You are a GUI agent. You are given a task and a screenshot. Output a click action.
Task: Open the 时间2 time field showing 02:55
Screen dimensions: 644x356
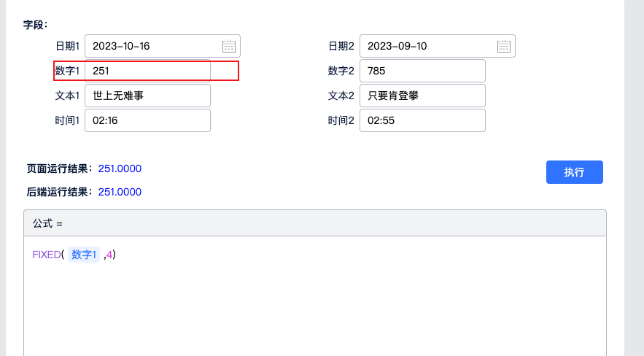(422, 120)
